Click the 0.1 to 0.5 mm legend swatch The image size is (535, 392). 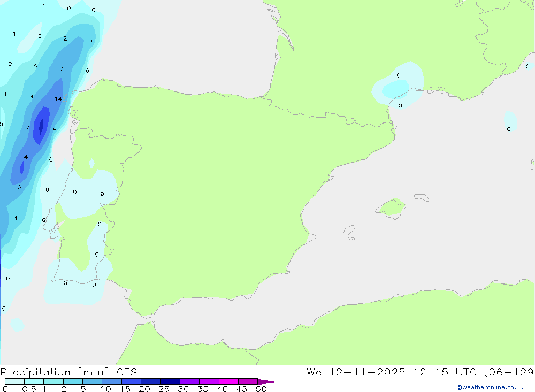click(x=14, y=381)
